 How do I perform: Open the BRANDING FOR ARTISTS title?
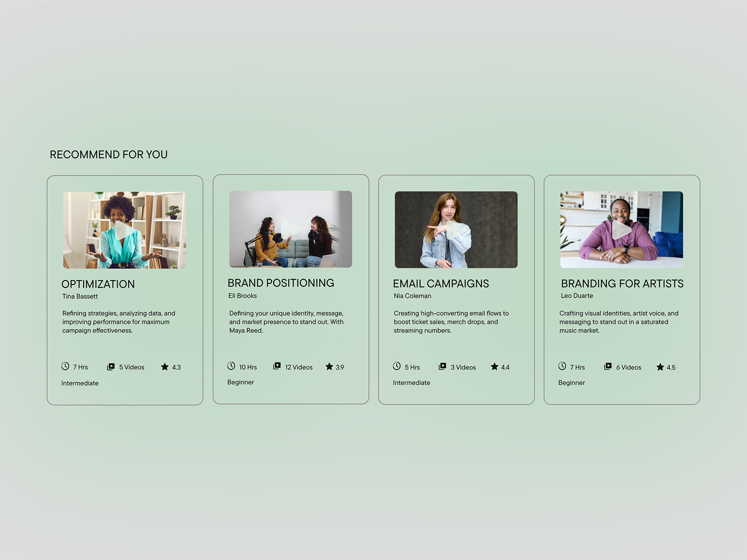622,284
